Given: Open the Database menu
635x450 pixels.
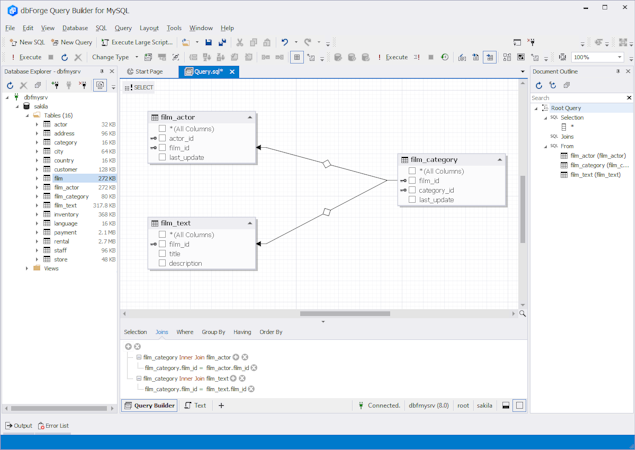Looking at the screenshot, I should (75, 28).
